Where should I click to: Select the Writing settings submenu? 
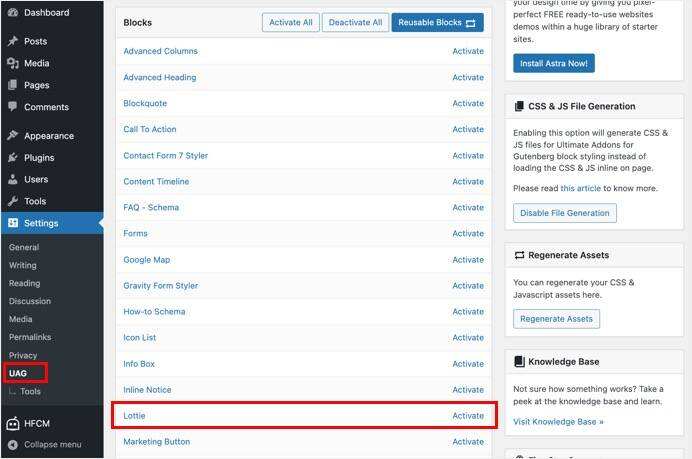tap(23, 265)
